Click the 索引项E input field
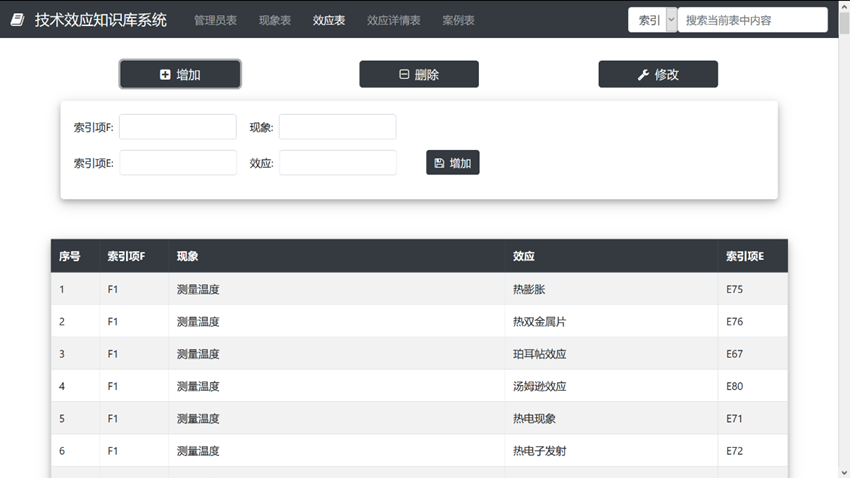Screen dimensions: 850x478 [x=178, y=163]
